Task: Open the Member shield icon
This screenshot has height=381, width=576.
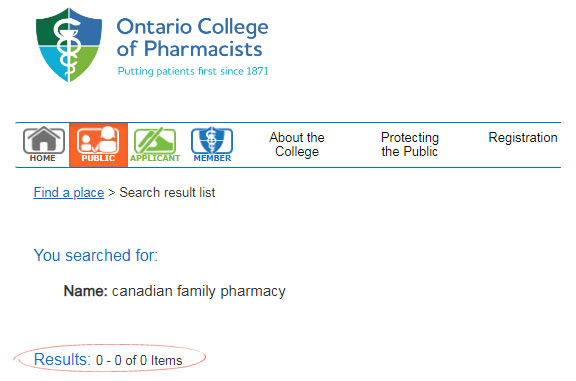Action: coord(212,140)
